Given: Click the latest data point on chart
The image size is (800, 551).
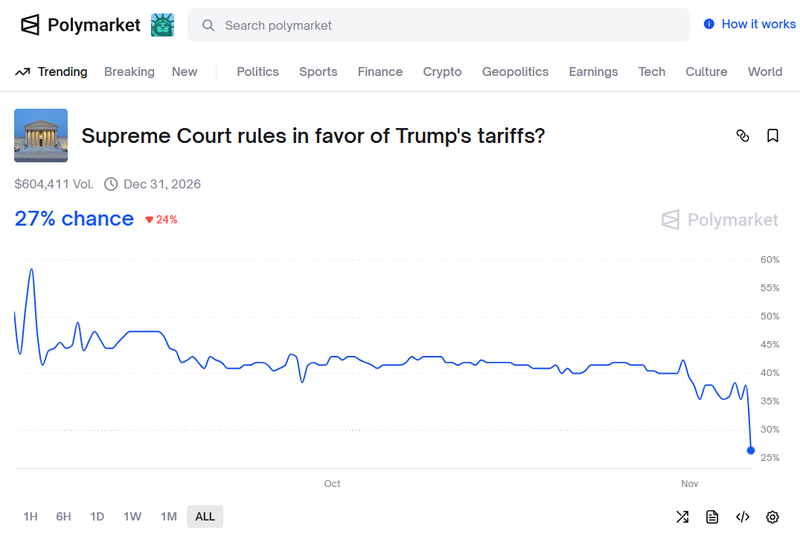Looking at the screenshot, I should point(751,450).
